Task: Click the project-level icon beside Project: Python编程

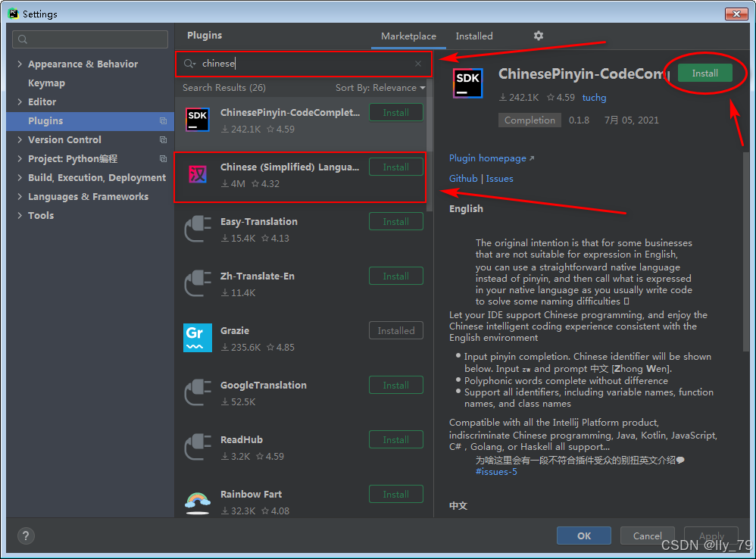Action: [163, 158]
